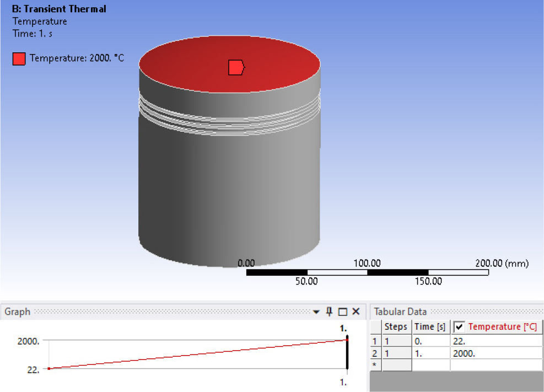
Task: Open the Graph panel dropdown arrow menu
Action: [316, 312]
